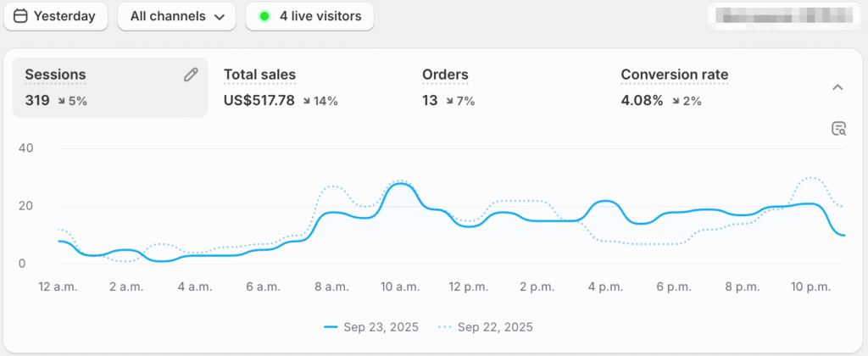Click the blurred text in top right

point(782,16)
